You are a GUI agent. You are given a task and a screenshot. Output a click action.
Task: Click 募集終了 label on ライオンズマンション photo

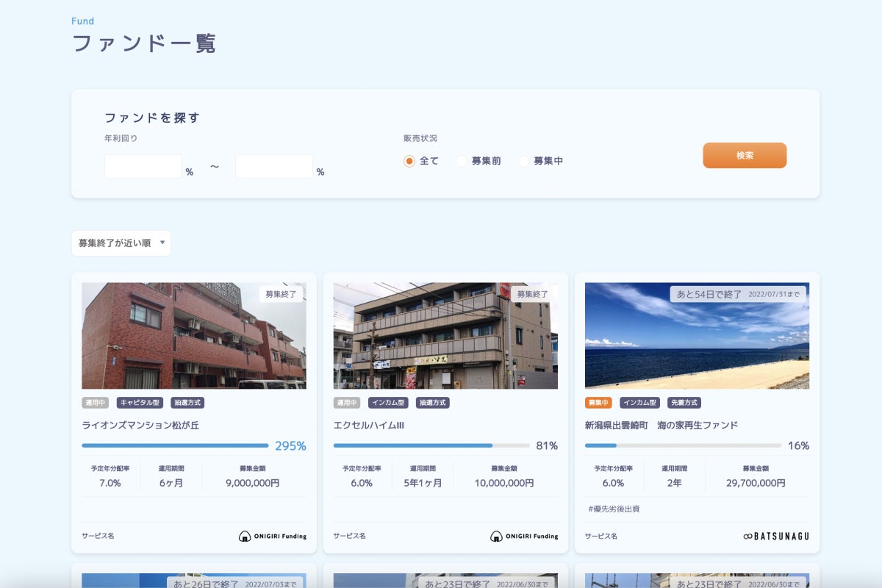point(281,294)
